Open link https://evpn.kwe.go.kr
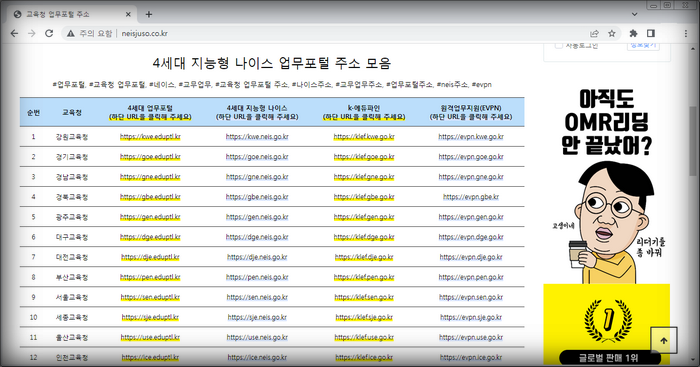This screenshot has width=700, height=367. pyautogui.click(x=471, y=137)
